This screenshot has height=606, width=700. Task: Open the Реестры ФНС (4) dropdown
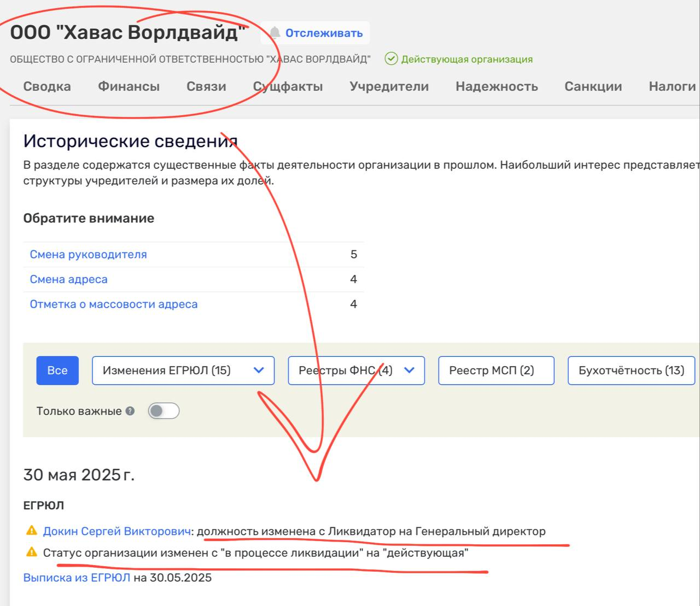(x=356, y=370)
